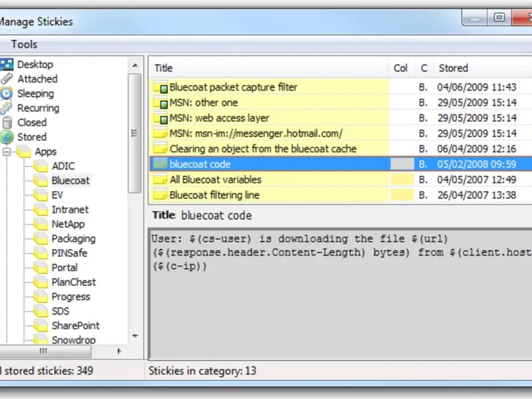
Task: Sort list by Title column header
Action: point(268,68)
